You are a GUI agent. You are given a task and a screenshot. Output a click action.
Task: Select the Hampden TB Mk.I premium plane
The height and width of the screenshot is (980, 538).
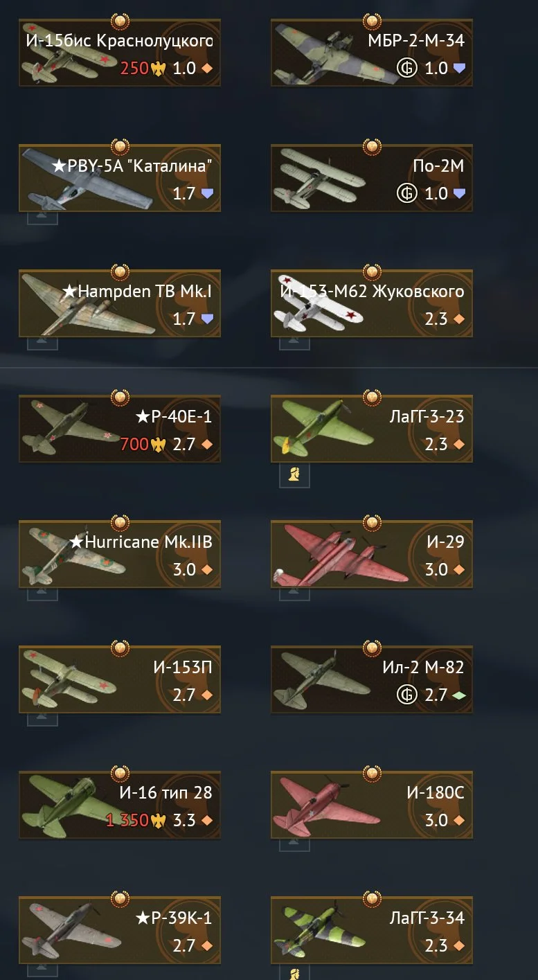(120, 304)
